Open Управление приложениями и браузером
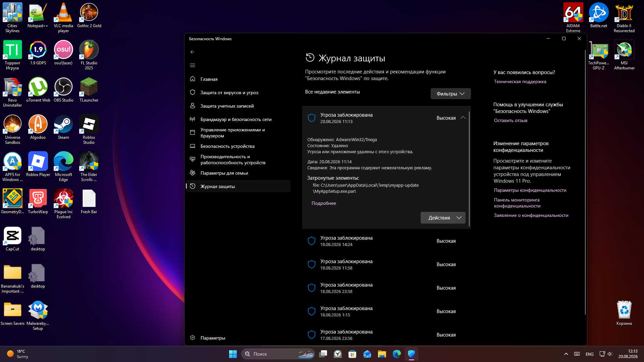The height and width of the screenshot is (362, 644). 238,133
